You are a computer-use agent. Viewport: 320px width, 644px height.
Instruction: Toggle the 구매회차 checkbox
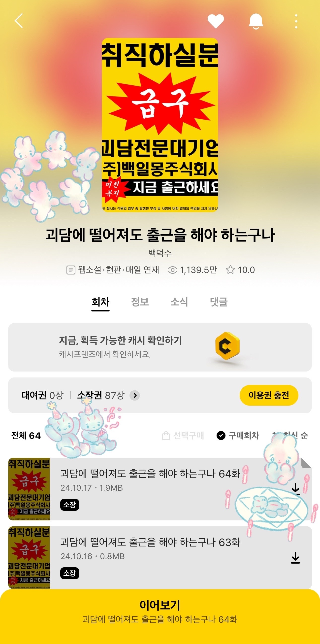(221, 436)
